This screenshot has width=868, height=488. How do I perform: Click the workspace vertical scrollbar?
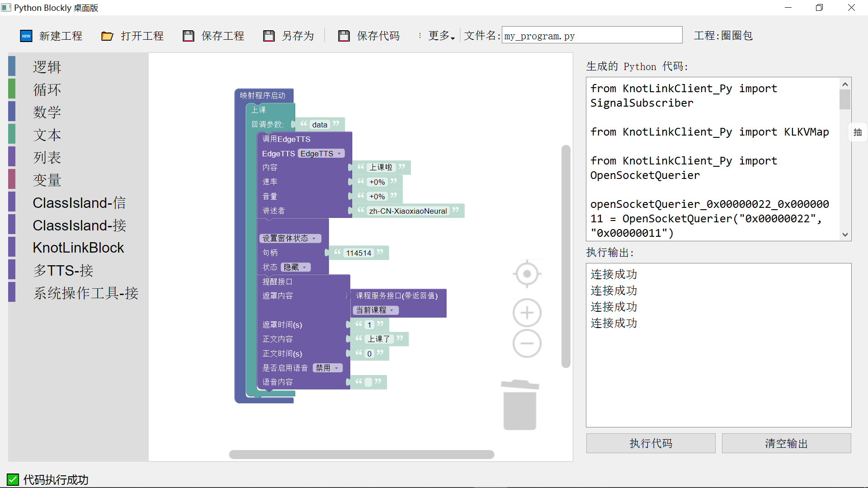(x=566, y=256)
